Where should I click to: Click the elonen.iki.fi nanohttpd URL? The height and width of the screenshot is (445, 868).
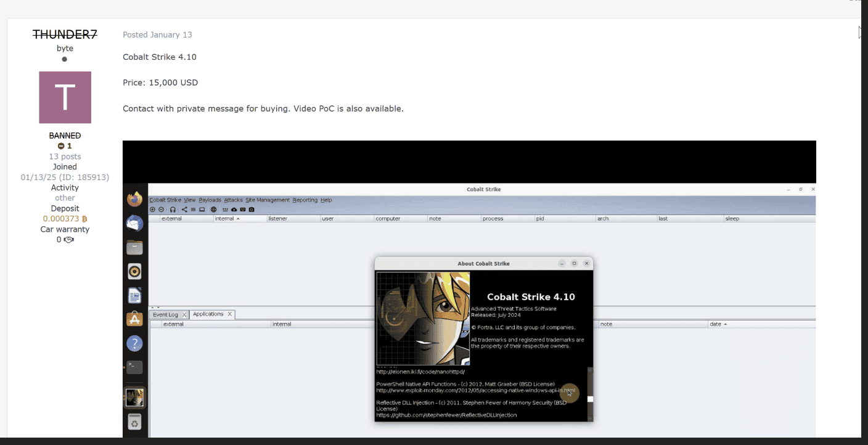tap(420, 372)
